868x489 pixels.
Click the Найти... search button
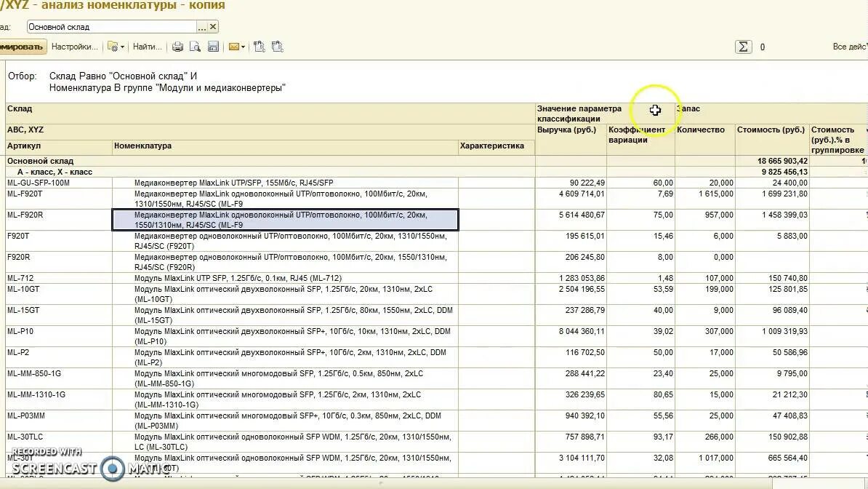(x=148, y=47)
